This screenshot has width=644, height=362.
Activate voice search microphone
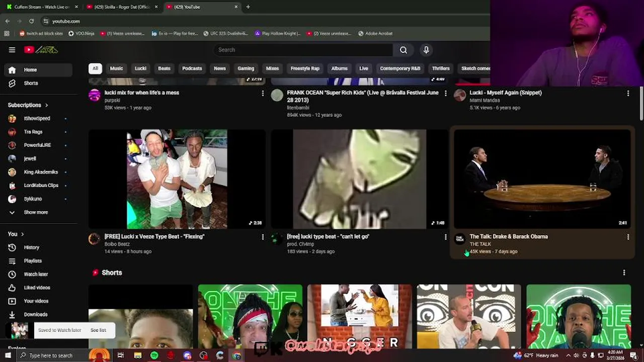click(x=426, y=50)
